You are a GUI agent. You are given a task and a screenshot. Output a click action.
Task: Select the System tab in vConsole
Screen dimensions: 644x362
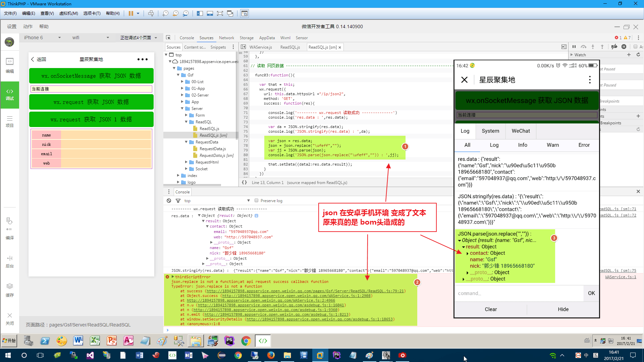(490, 131)
